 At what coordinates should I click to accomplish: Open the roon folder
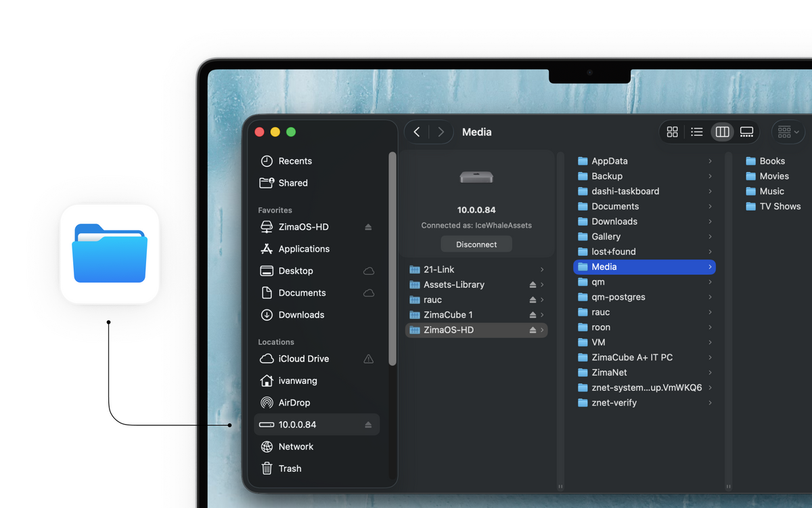tap(644, 327)
